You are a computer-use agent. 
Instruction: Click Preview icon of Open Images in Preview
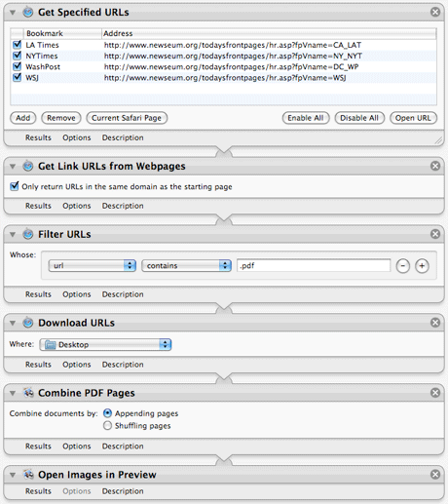click(x=28, y=475)
